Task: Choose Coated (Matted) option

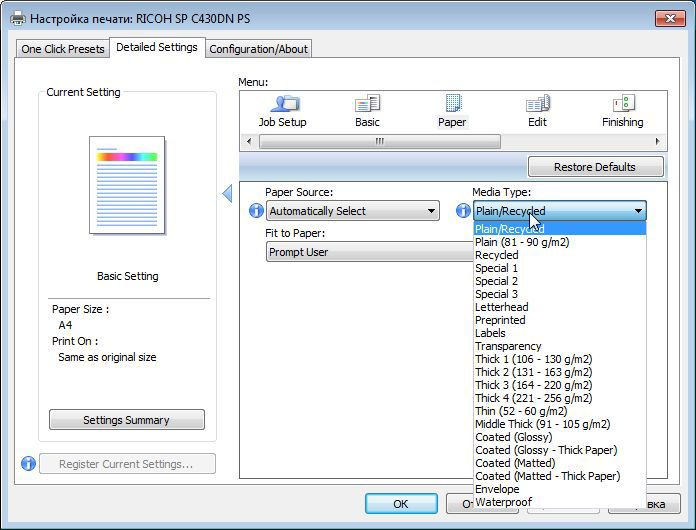Action: tap(560, 463)
